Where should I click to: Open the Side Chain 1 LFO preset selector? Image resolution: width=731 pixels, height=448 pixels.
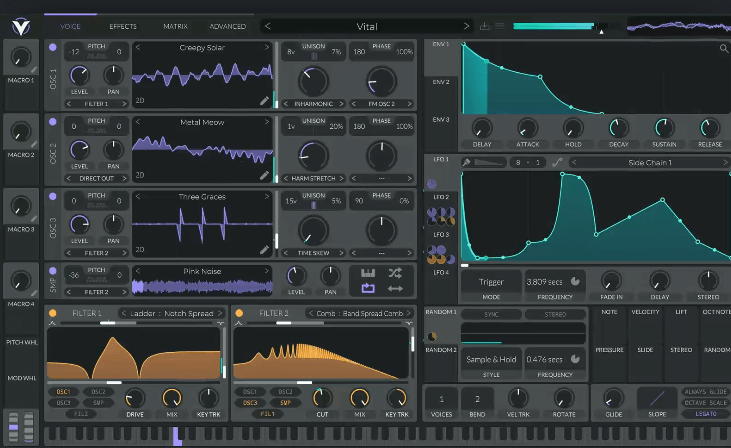click(x=649, y=162)
